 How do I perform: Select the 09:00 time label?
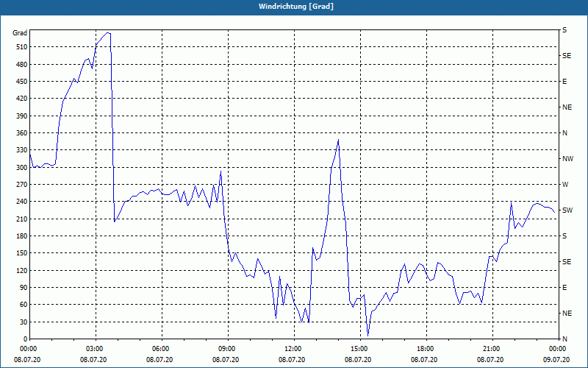click(x=226, y=349)
